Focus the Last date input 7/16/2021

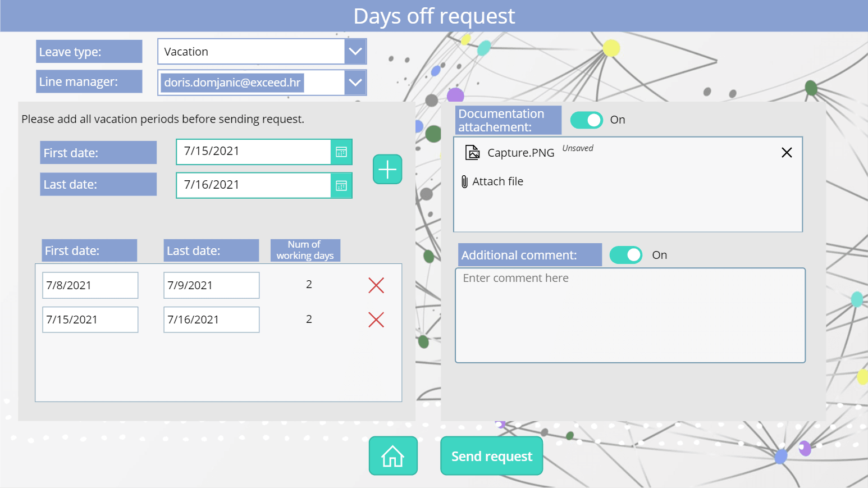(254, 185)
